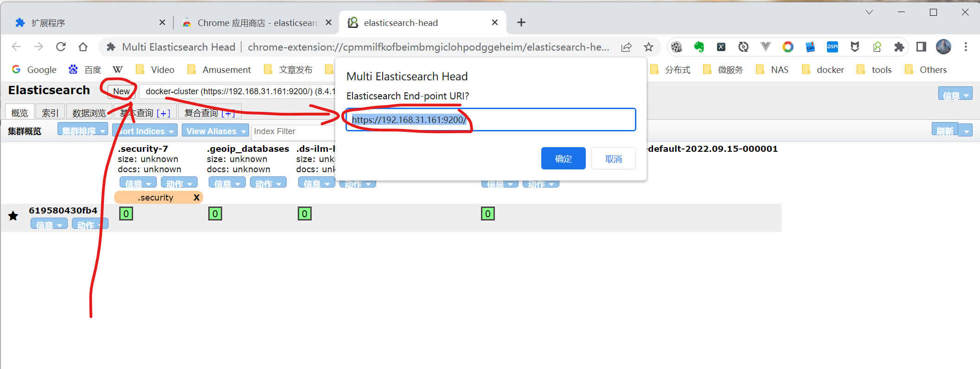980x369 pixels.
Task: Open the 数据浏览 tab
Action: 89,113
